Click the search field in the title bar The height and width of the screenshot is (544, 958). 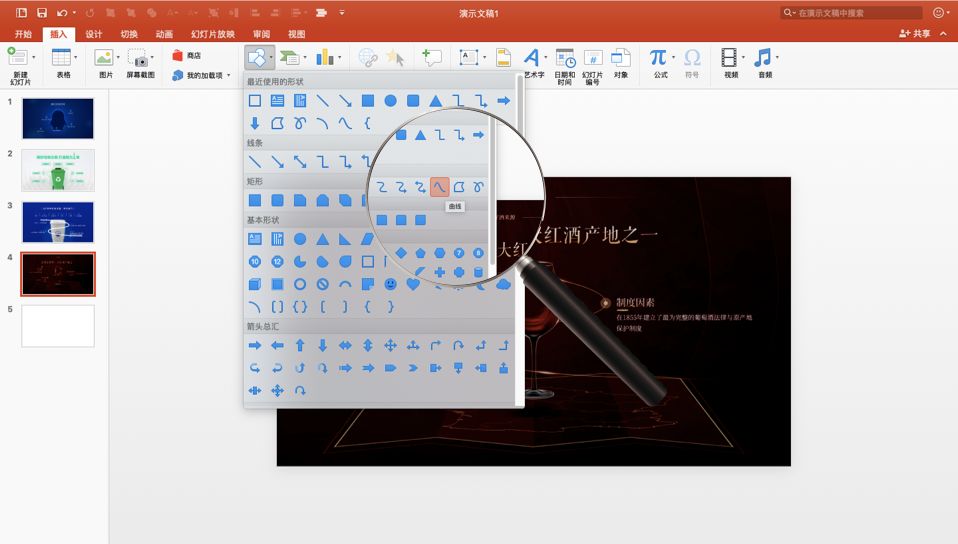coord(851,13)
